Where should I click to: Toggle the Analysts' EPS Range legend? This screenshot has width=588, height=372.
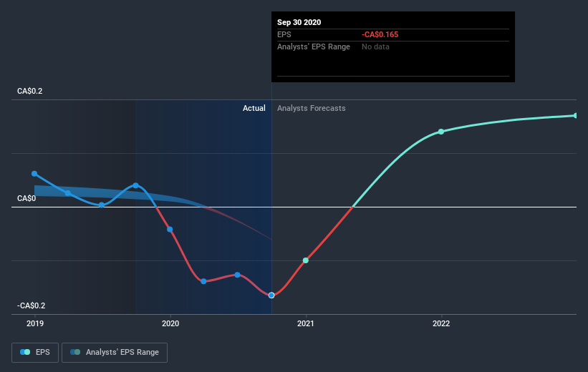(115, 352)
